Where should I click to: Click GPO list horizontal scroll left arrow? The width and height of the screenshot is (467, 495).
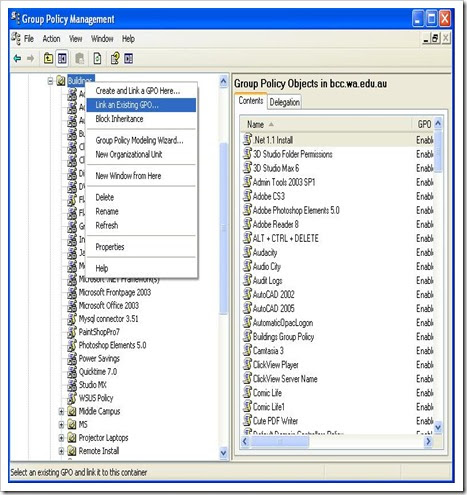[245, 442]
